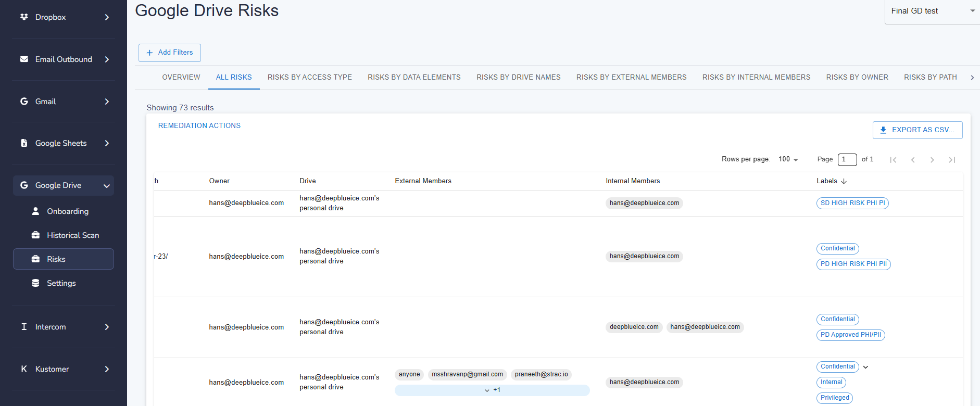Go to previous page of results
This screenshot has height=406, width=980.
pyautogui.click(x=913, y=160)
